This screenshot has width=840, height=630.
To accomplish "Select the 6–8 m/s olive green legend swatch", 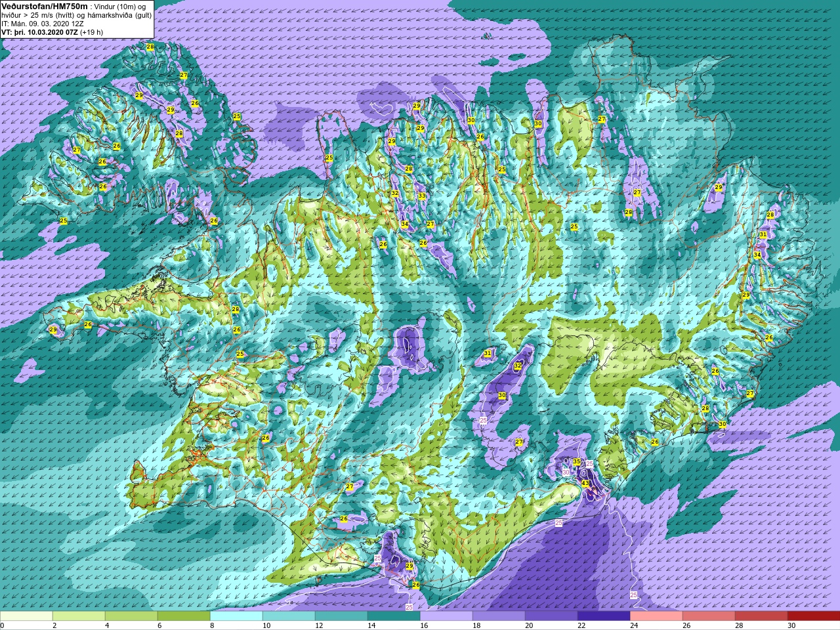I will coord(184,616).
